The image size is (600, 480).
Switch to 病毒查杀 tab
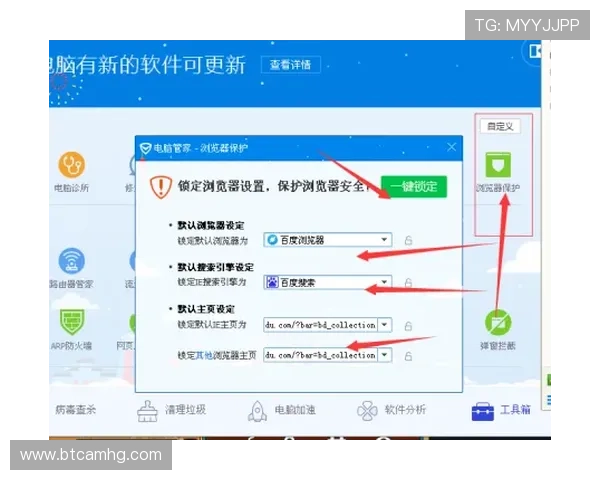[75, 410]
